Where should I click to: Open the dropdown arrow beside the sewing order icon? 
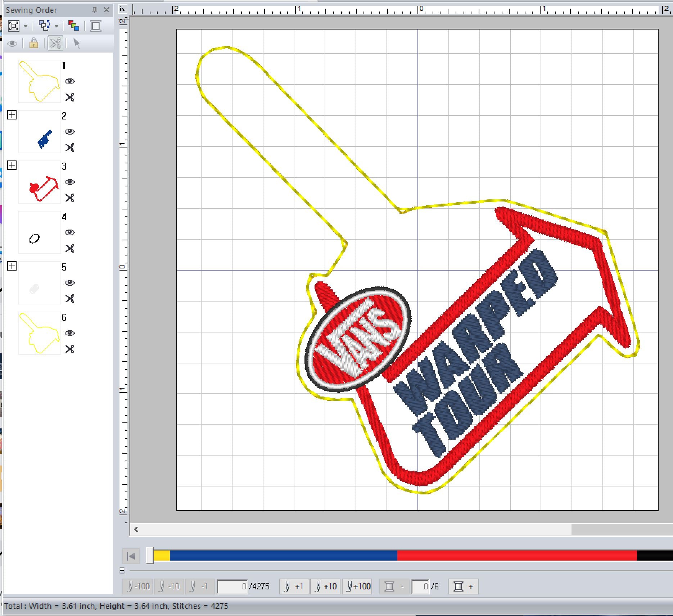(57, 26)
